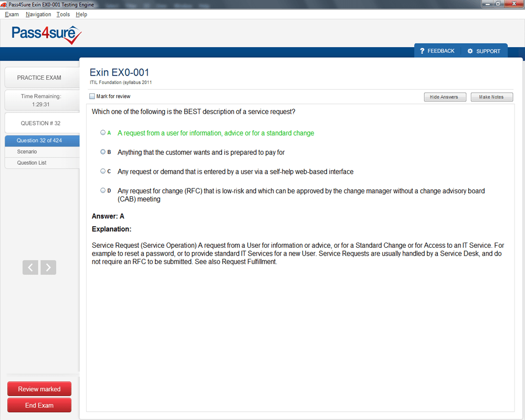Select answer option B radio button
The image size is (525, 420).
pos(103,152)
